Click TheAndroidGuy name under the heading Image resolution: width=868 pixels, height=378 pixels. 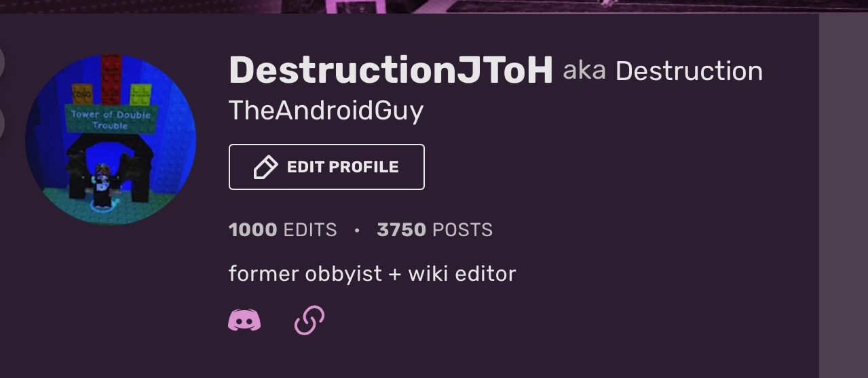pyautogui.click(x=326, y=111)
